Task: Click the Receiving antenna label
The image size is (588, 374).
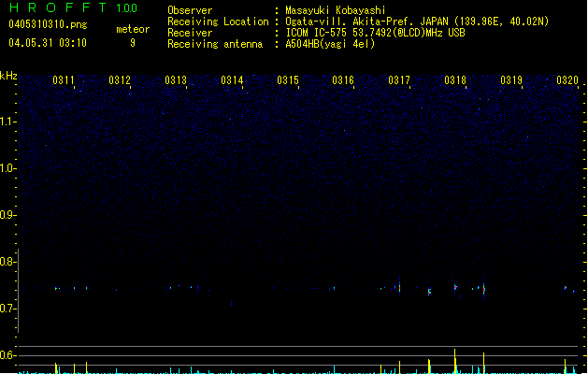Action: [215, 44]
